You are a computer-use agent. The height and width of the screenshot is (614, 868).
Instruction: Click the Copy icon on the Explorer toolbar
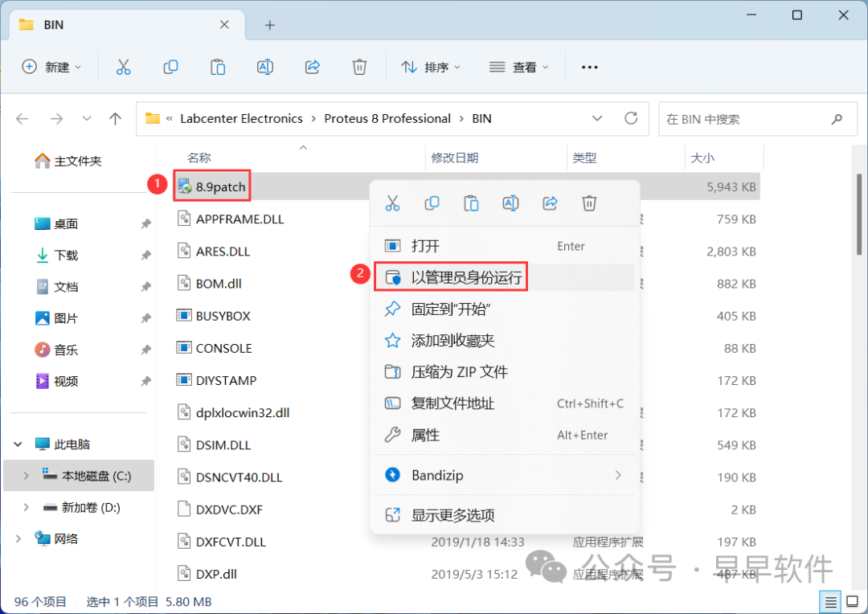[170, 67]
